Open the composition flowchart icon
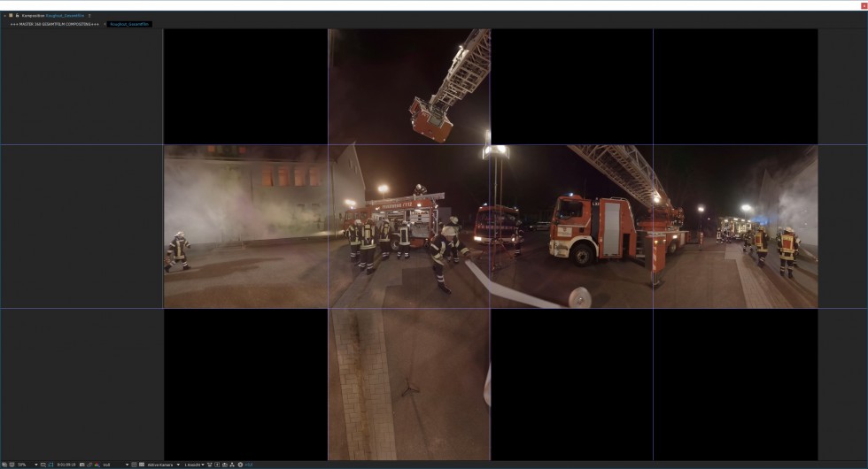Image resolution: width=868 pixels, height=469 pixels. pyautogui.click(x=232, y=465)
